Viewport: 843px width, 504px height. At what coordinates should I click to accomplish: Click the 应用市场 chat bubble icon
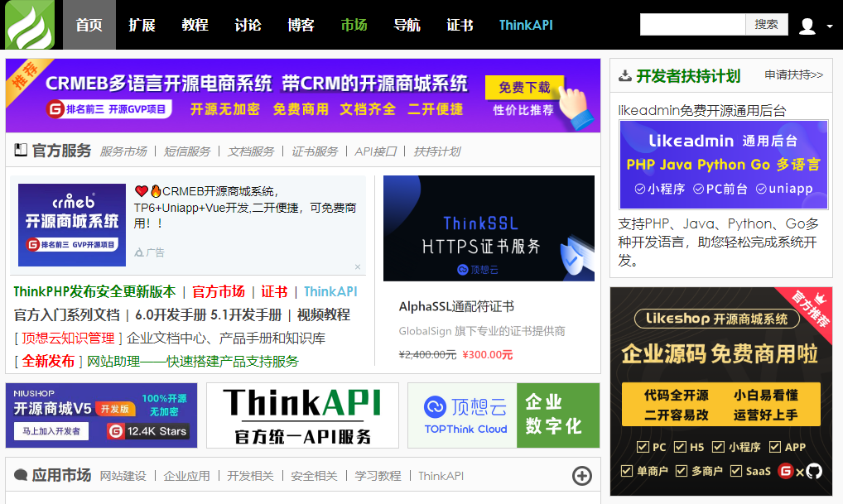21,475
